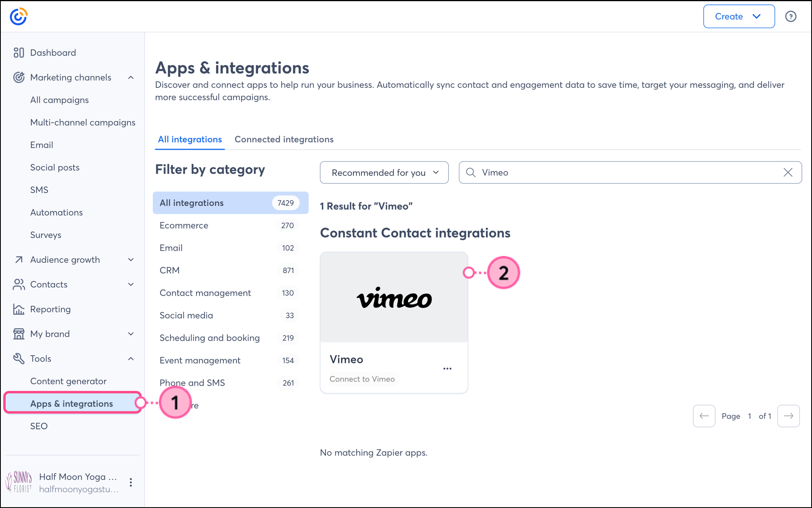This screenshot has height=508, width=812.
Task: Click the My brand storefront icon
Action: point(19,334)
